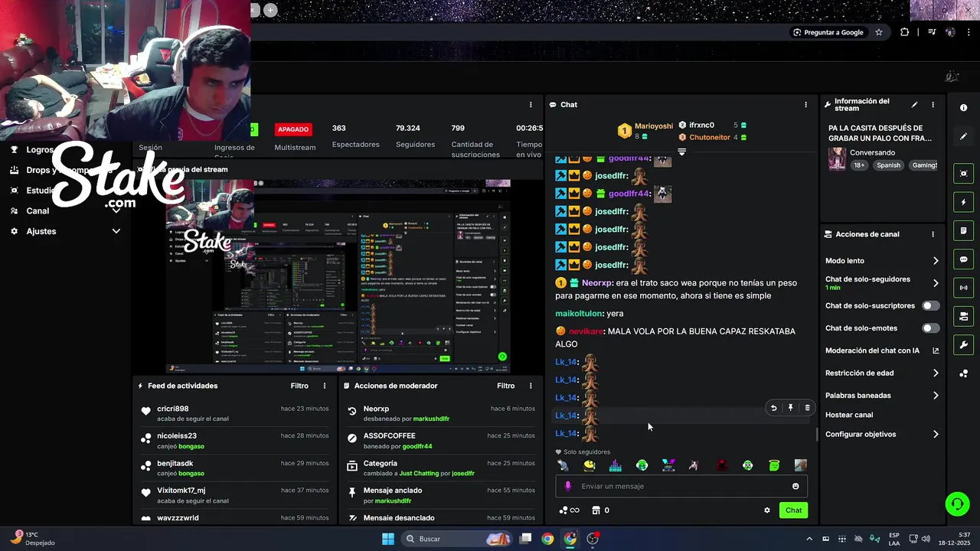Open stream stats panel three-dot menu
This screenshot has height=551, width=980.
(531, 105)
